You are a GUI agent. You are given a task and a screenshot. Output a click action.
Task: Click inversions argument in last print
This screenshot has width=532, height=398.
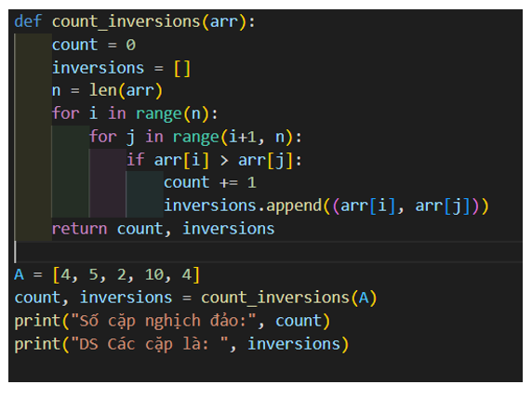[294, 344]
